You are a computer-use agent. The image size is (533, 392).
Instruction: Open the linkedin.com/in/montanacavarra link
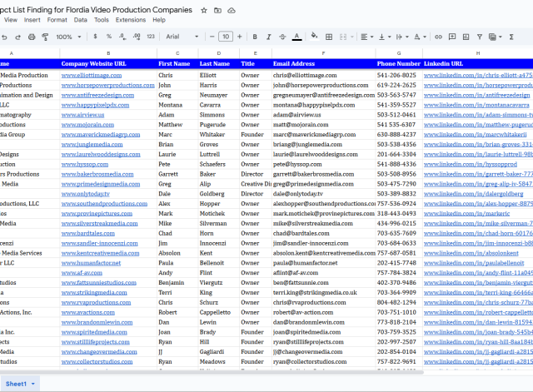[476, 106]
